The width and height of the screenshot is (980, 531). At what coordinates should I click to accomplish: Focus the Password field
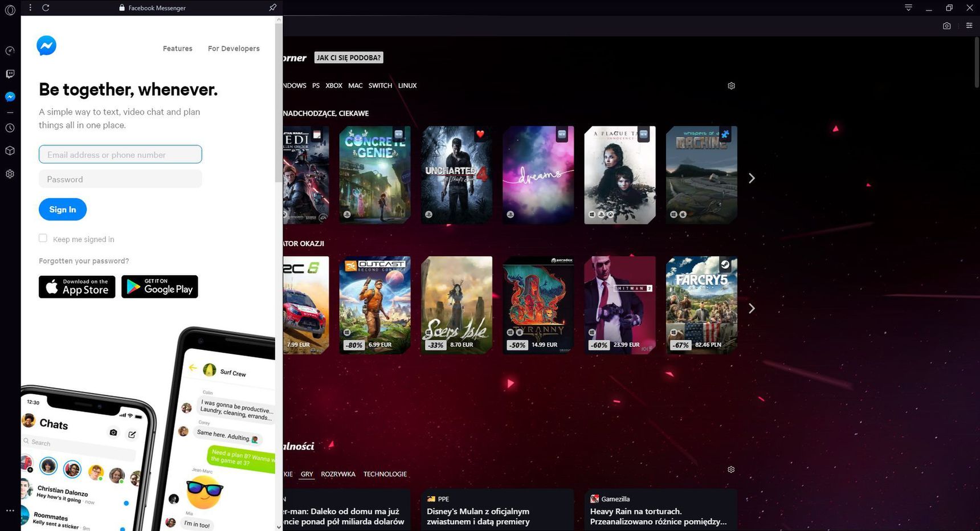pyautogui.click(x=120, y=179)
